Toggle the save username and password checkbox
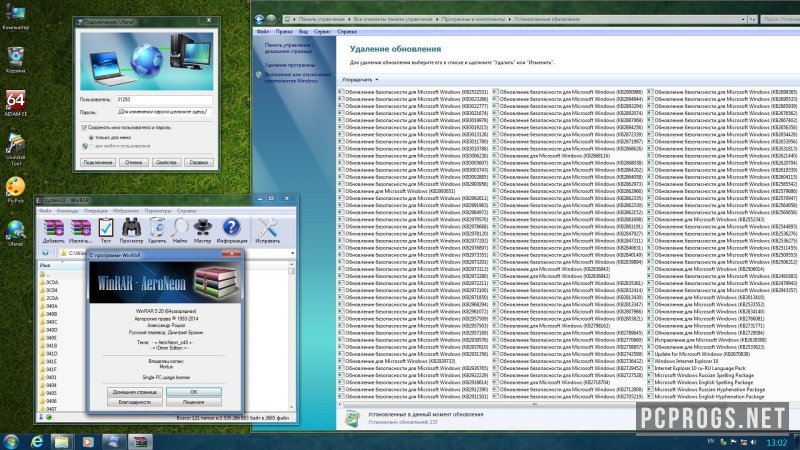800x450 pixels. [84, 128]
